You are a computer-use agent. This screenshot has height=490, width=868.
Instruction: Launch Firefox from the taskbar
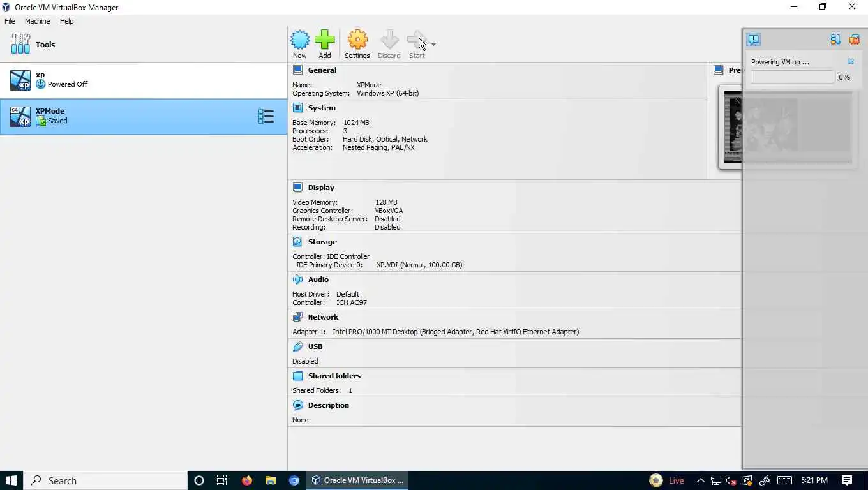pyautogui.click(x=246, y=480)
